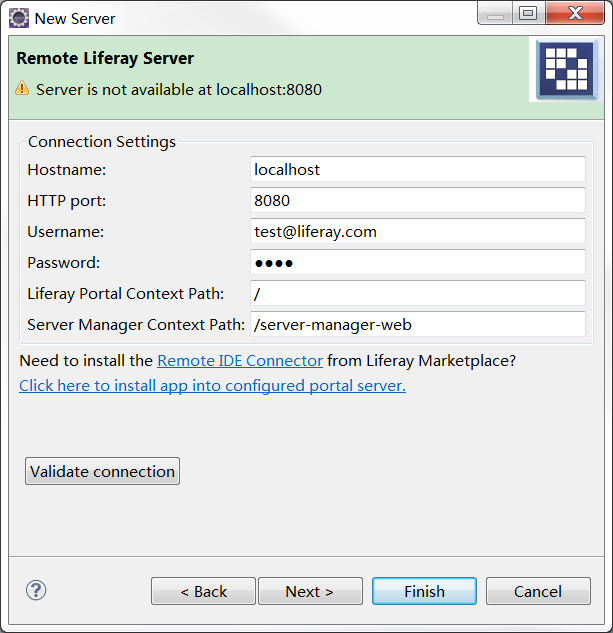The height and width of the screenshot is (633, 613).
Task: Click the Liferay server logo in the banner
Action: click(x=566, y=70)
